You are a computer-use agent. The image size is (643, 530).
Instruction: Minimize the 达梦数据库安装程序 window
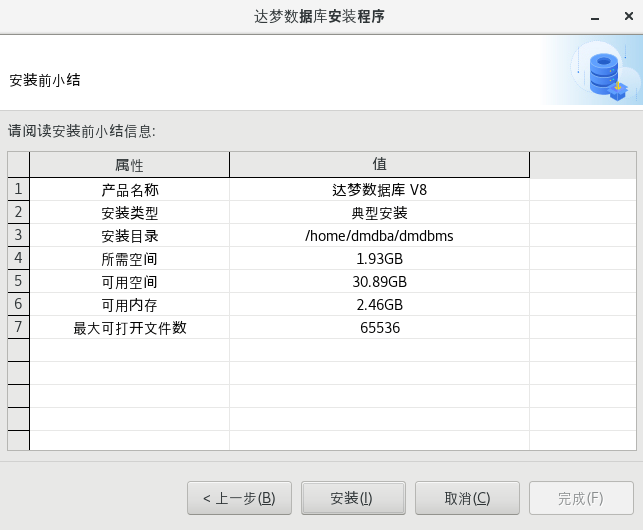(x=595, y=17)
